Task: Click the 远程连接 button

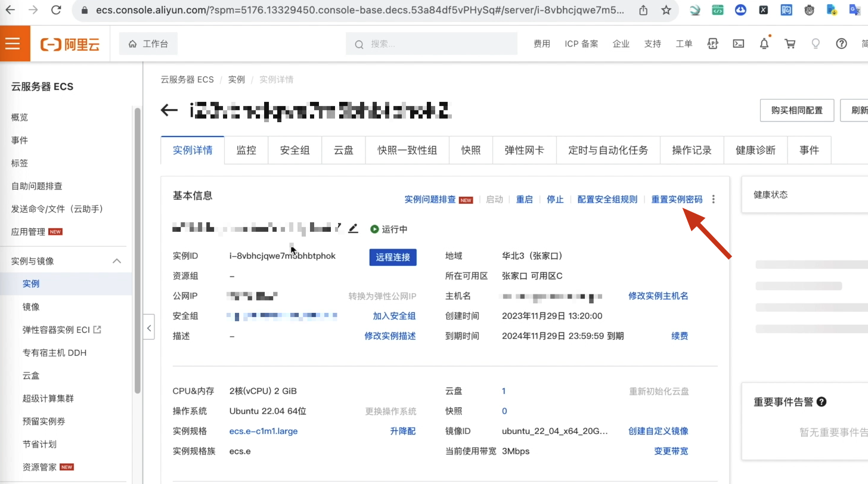Action: (x=392, y=257)
